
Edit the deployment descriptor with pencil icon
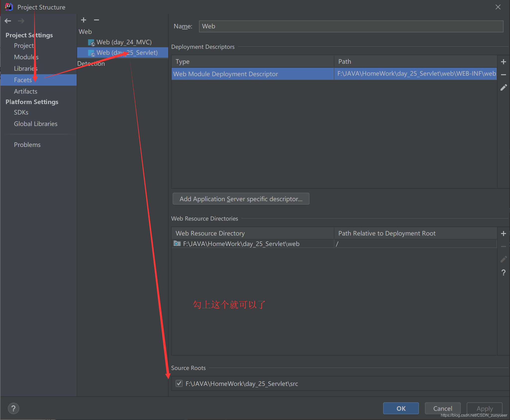point(503,88)
